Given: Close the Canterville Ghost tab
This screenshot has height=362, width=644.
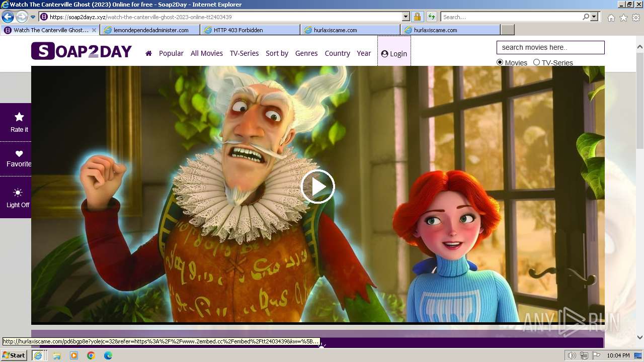Looking at the screenshot, I should pos(94,30).
